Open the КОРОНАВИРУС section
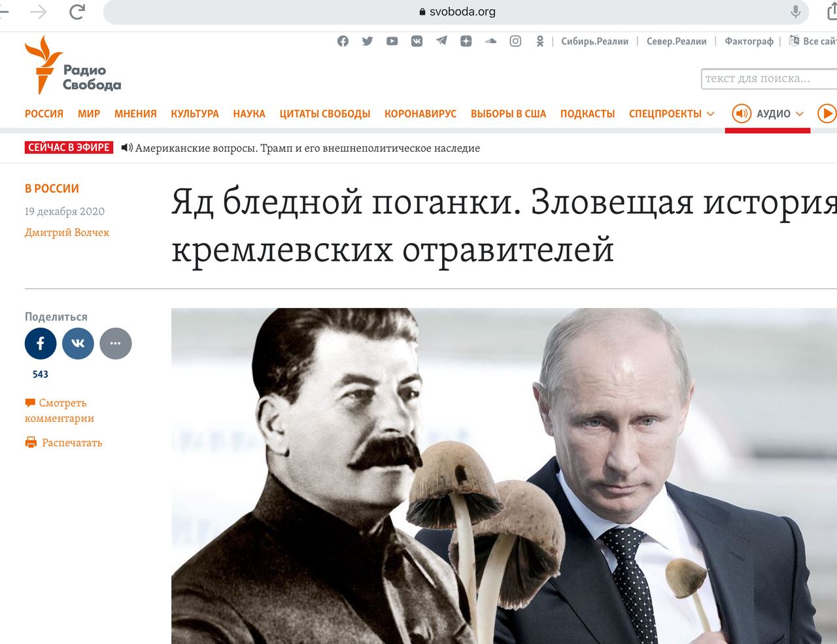The height and width of the screenshot is (644, 837). click(x=420, y=114)
